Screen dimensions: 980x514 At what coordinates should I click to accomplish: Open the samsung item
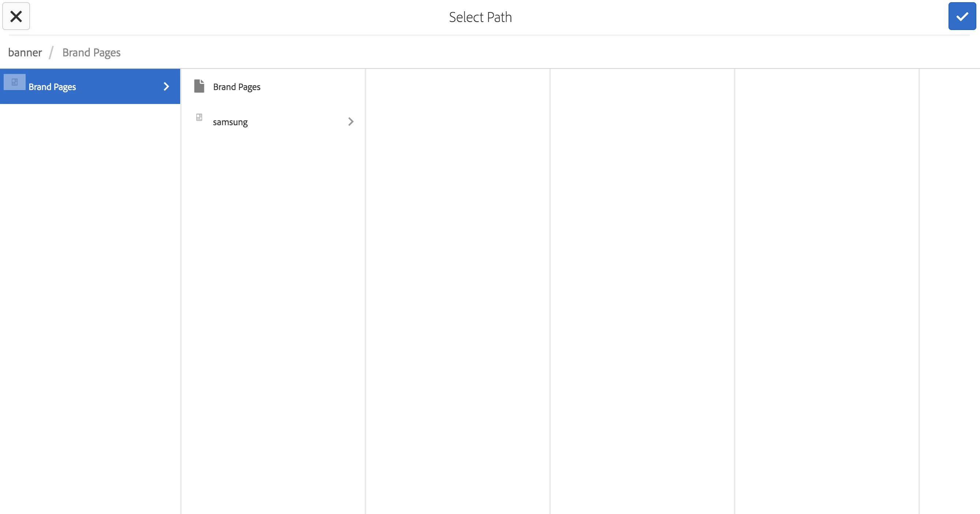click(230, 122)
